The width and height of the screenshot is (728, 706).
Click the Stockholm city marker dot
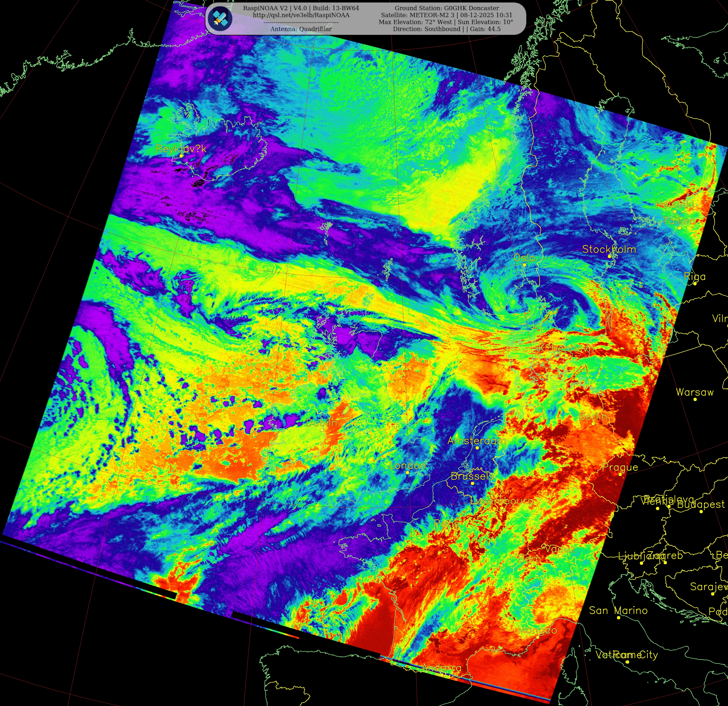(x=610, y=257)
